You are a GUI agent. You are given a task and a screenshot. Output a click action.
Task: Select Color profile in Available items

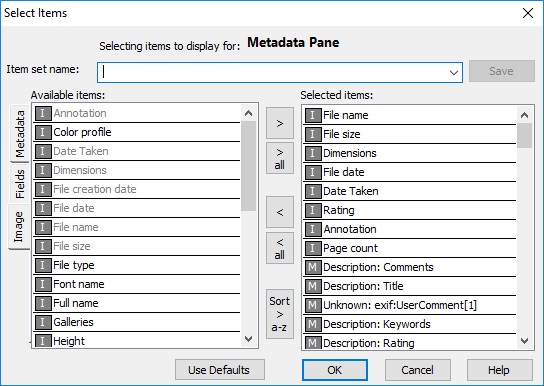(x=137, y=132)
